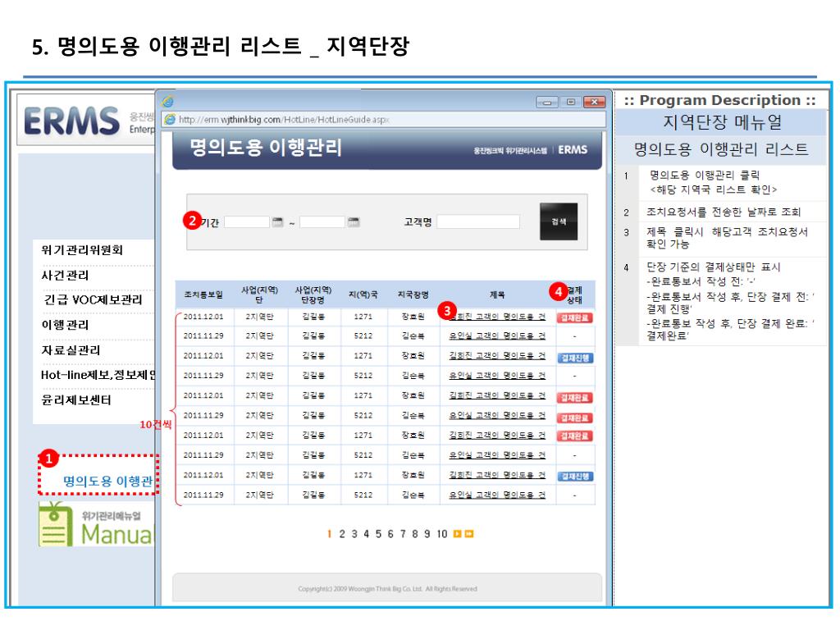840x630 pixels.
Task: Go to page 8
Action: coord(414,534)
